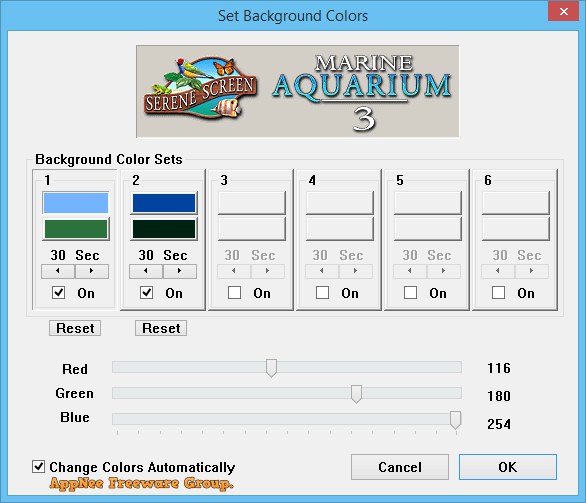Click the Marine Aquarium 3 logo banner
The width and height of the screenshot is (586, 503).
298,92
